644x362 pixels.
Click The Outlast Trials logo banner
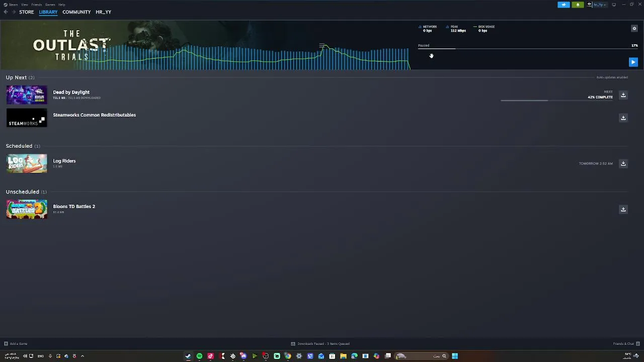click(71, 45)
